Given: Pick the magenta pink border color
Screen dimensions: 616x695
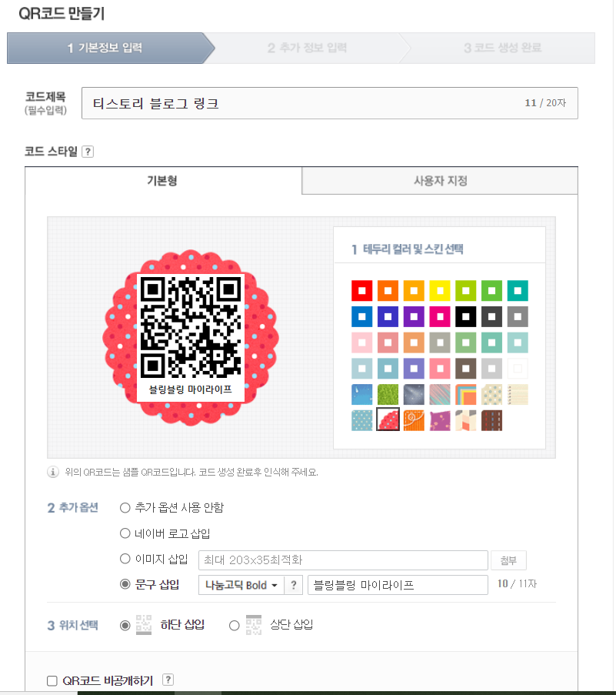Looking at the screenshot, I should click(440, 317).
